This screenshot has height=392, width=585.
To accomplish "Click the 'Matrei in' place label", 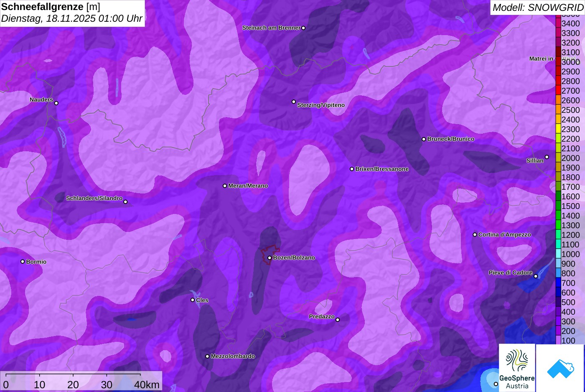I will pos(541,59).
